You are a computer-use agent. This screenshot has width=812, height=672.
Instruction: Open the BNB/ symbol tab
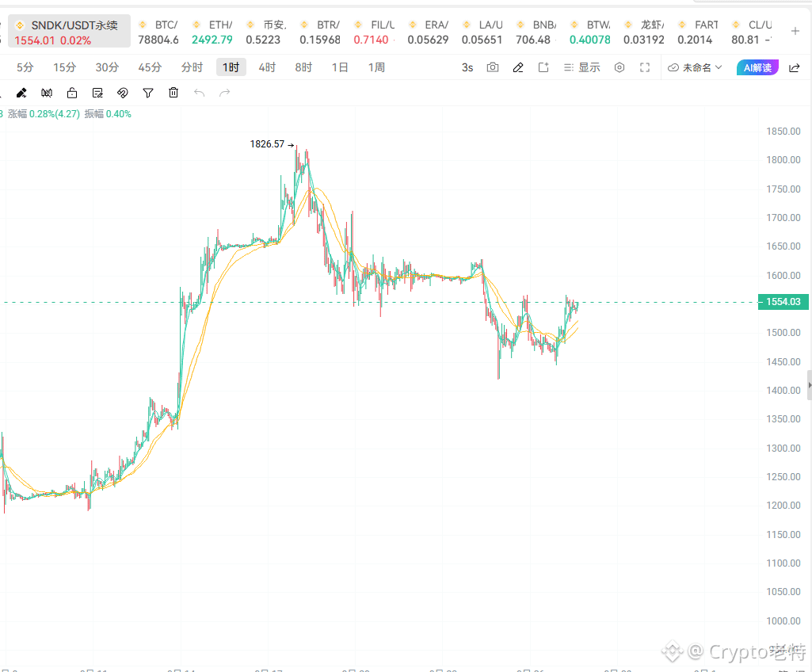536,32
